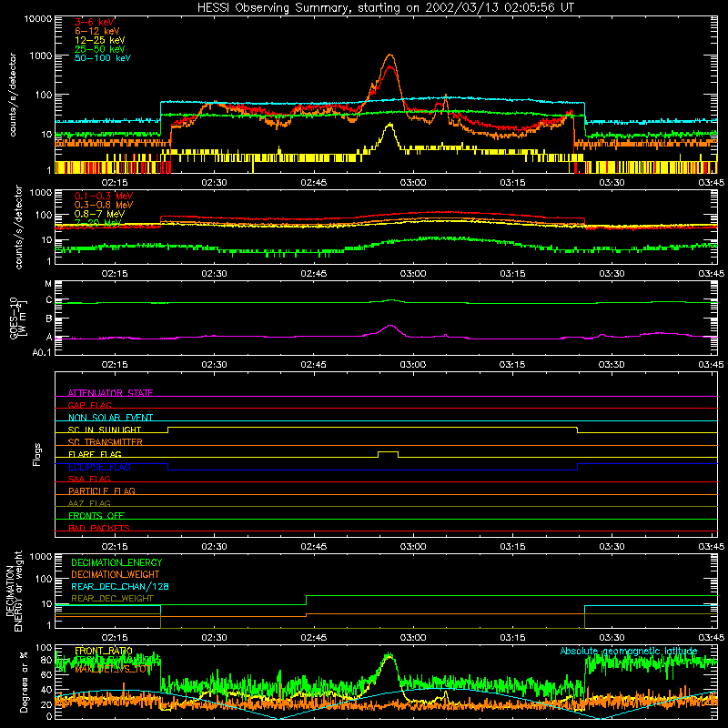Click the 12-25 keV yellow peak near 02:57

pos(389,125)
